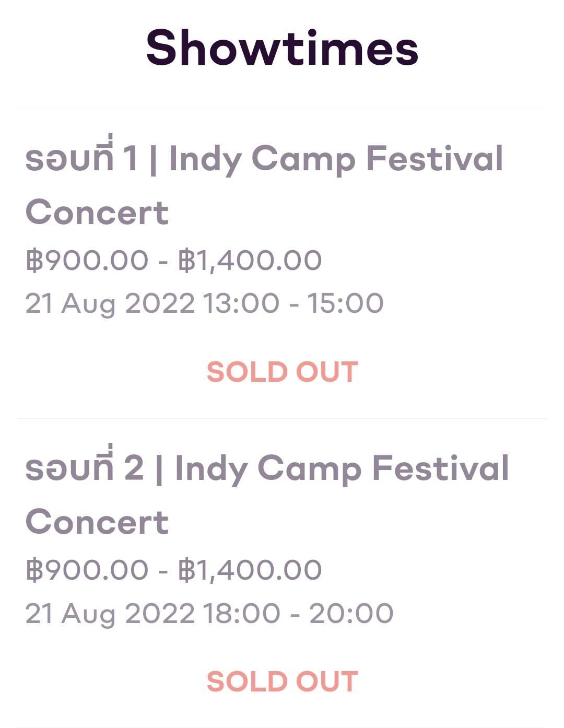Viewport: 564px width, 728px height.
Task: Tap the ฿1,400.00 maximum price for round 1
Action: coord(250,260)
